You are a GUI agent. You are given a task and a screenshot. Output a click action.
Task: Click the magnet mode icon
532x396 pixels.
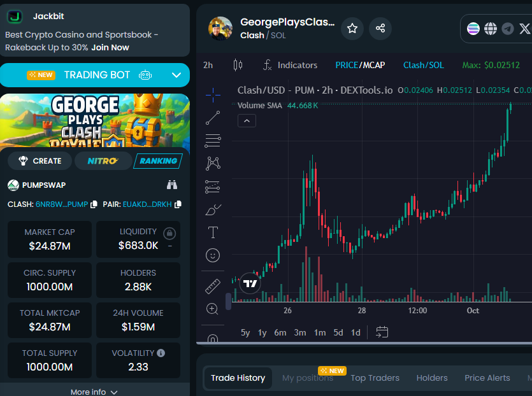[213, 338]
